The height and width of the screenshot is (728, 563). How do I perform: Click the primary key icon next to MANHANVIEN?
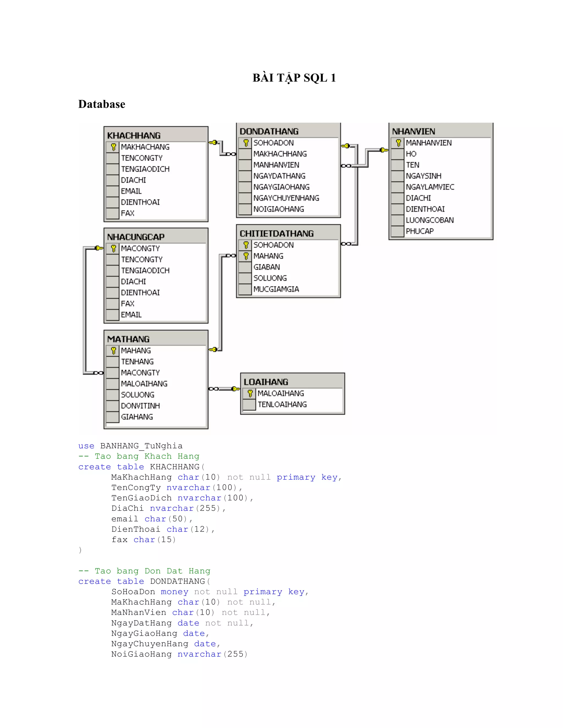click(x=398, y=143)
